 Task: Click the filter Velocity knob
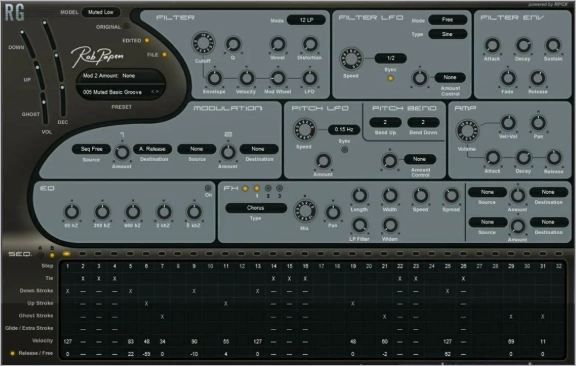click(246, 78)
